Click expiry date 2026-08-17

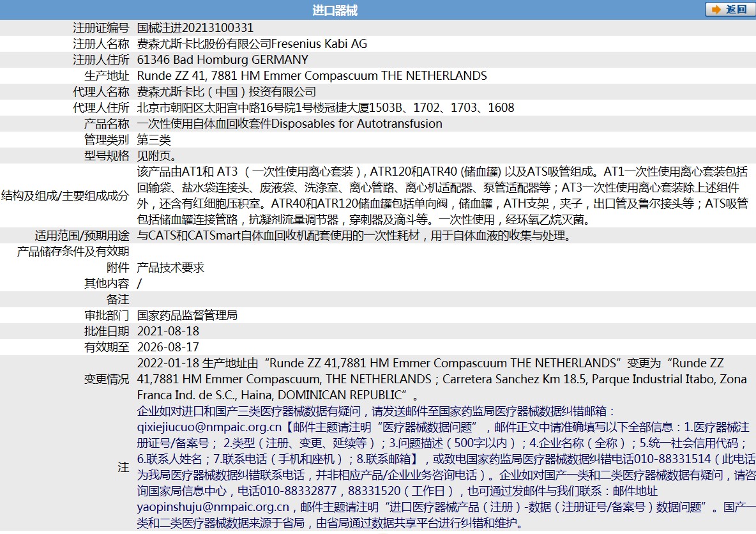click(x=169, y=347)
